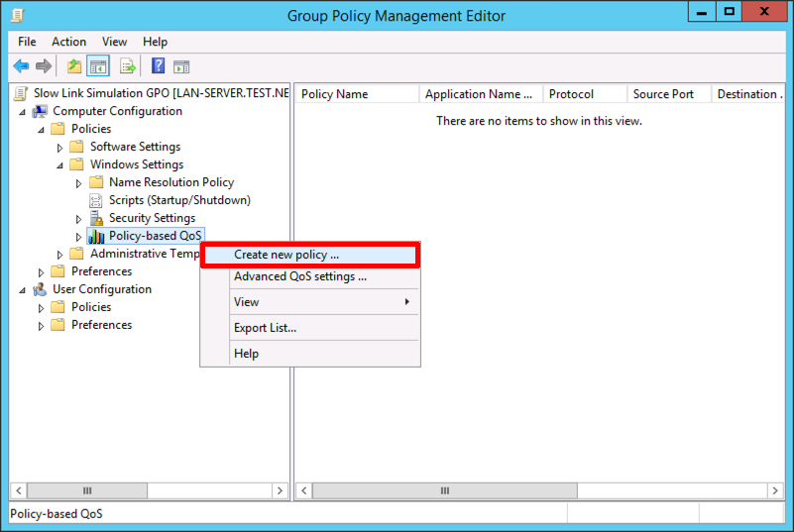
Task: Expand the Software Settings node
Action: click(x=59, y=148)
